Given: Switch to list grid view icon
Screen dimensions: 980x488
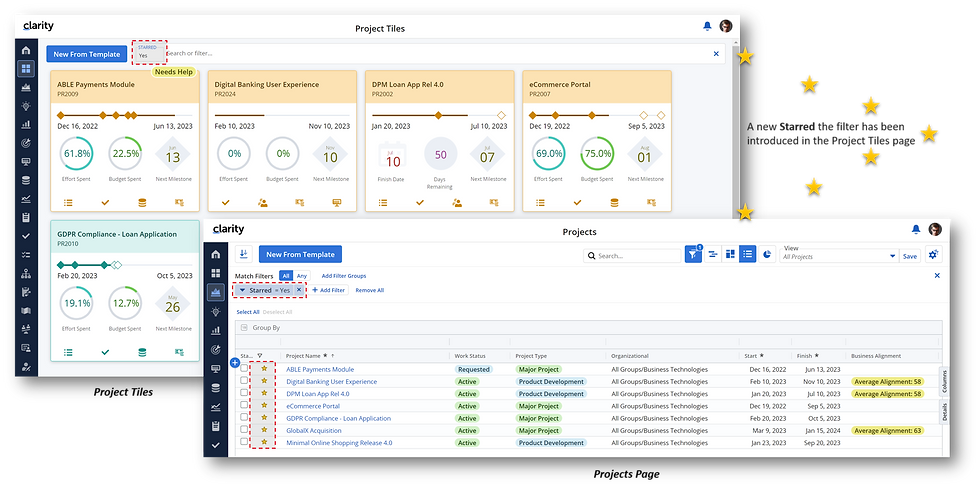Looking at the screenshot, I should point(748,254).
